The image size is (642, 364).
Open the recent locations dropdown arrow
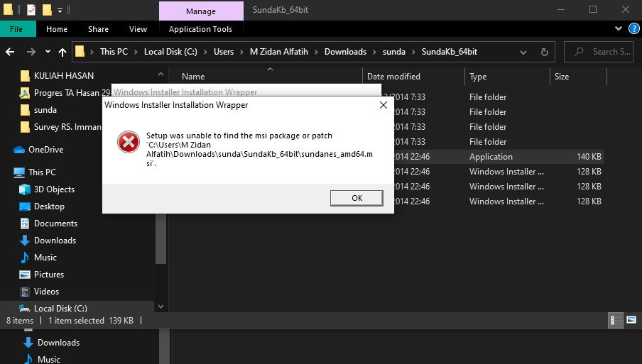tap(48, 52)
